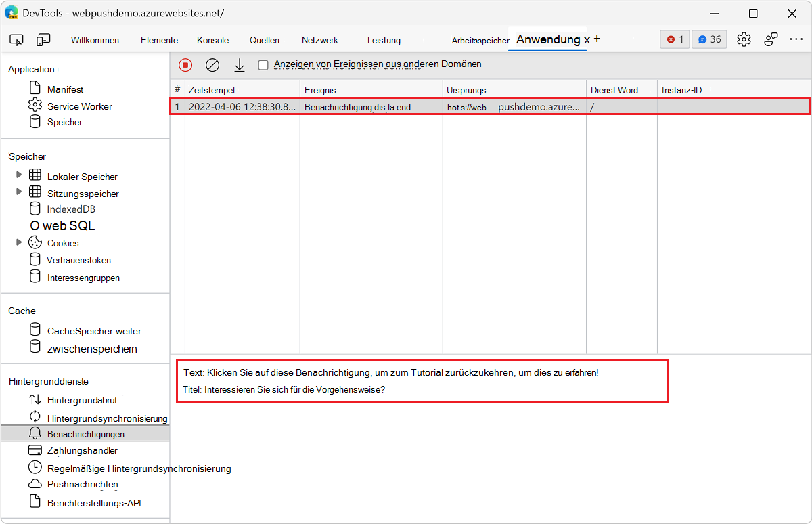The height and width of the screenshot is (524, 812).
Task: Expand the Sitzungsspeicher tree entry
Action: [x=20, y=193]
